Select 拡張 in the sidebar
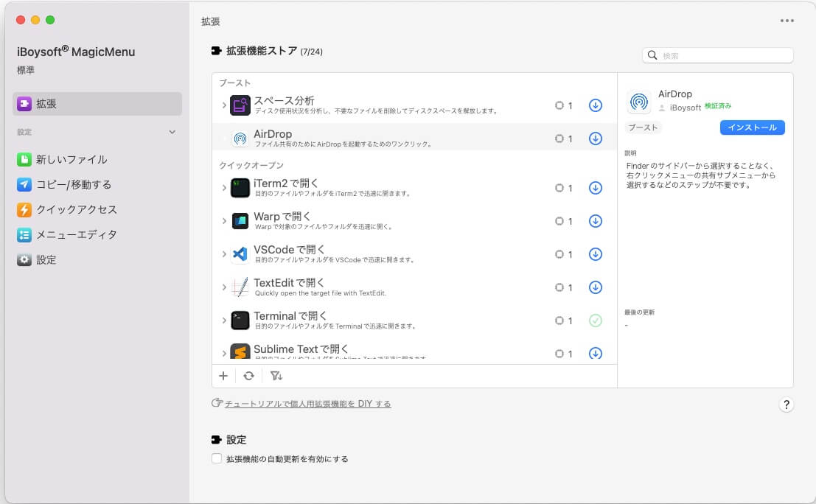Image resolution: width=816 pixels, height=504 pixels. 97,103
